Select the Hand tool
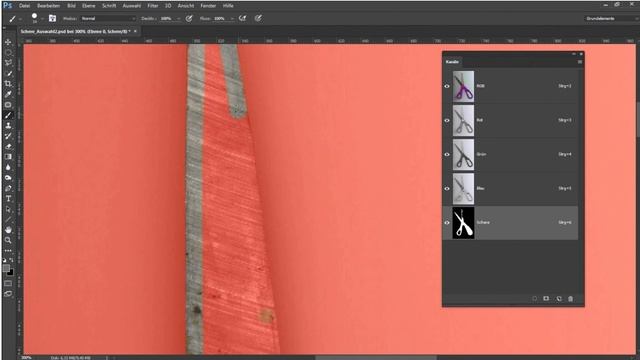 [x=8, y=230]
